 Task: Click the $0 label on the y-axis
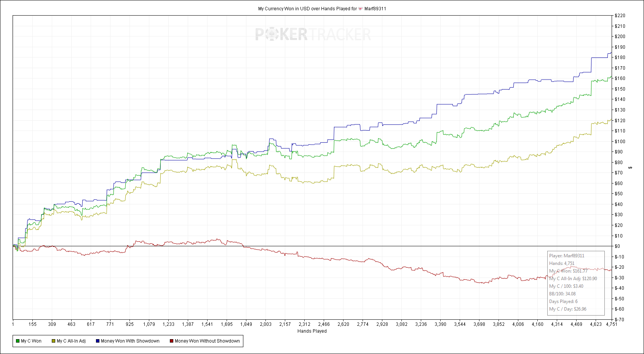617,246
